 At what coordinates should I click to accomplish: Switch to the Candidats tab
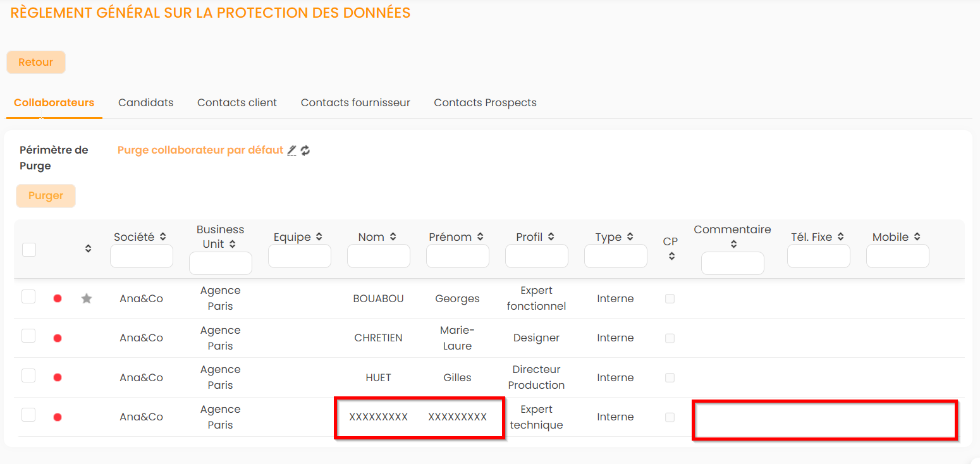(x=145, y=102)
